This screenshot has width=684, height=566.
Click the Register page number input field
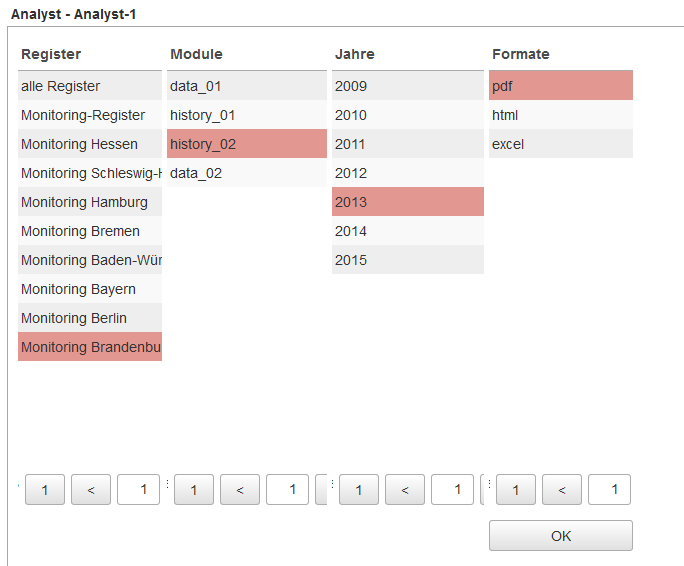pos(138,490)
